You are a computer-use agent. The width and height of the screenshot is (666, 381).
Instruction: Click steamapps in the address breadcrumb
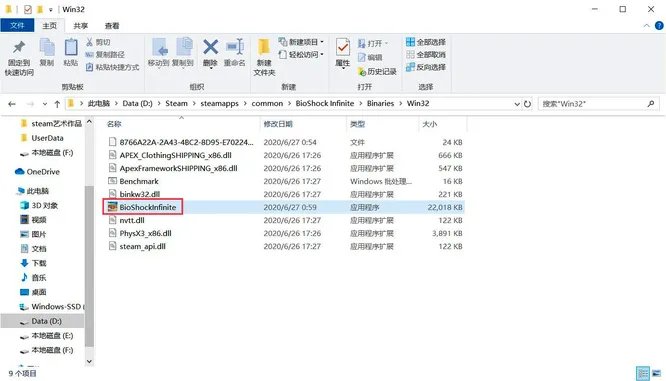click(220, 103)
